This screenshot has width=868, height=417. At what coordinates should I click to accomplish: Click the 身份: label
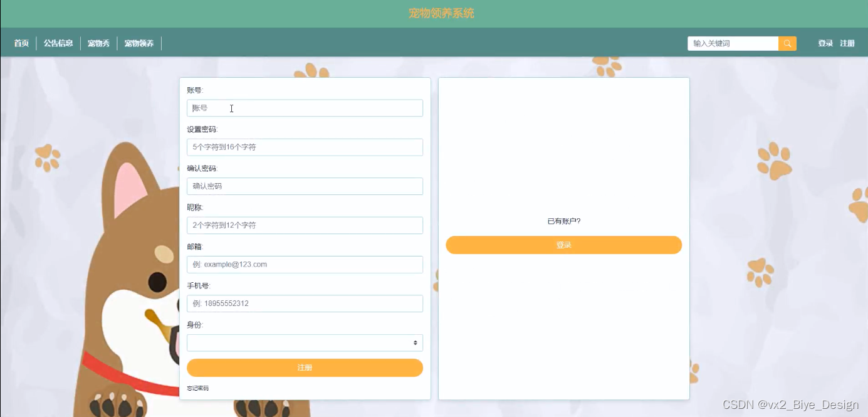click(x=195, y=325)
